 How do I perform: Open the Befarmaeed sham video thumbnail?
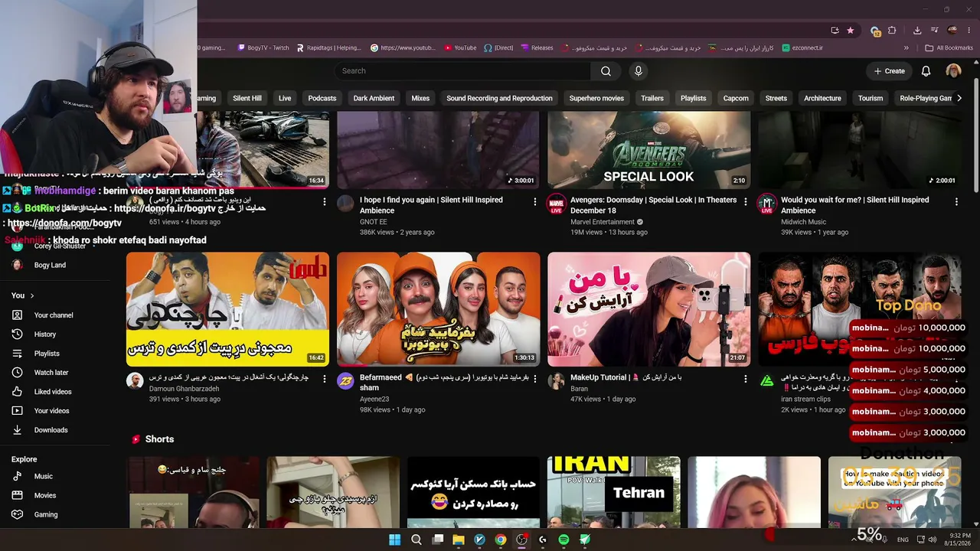click(x=438, y=309)
